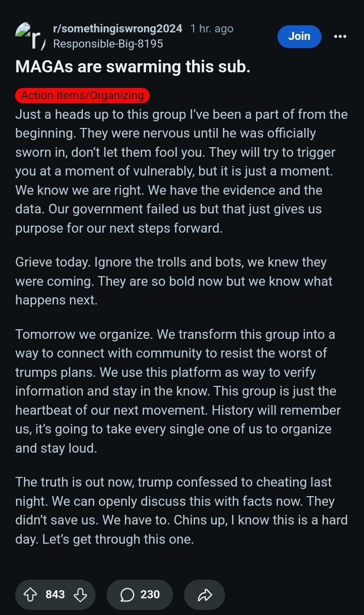Downvote this post
The height and width of the screenshot is (615, 364).
pos(80,595)
